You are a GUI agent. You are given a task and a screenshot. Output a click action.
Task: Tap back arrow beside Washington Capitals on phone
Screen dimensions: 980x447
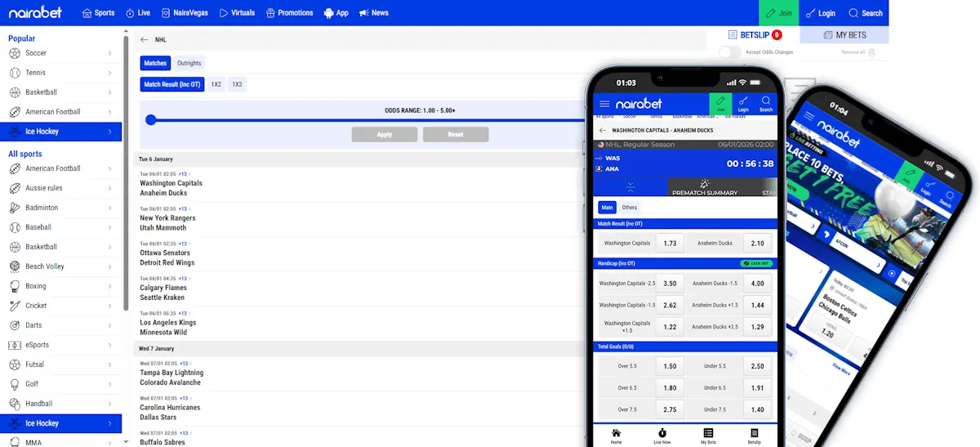pyautogui.click(x=603, y=130)
